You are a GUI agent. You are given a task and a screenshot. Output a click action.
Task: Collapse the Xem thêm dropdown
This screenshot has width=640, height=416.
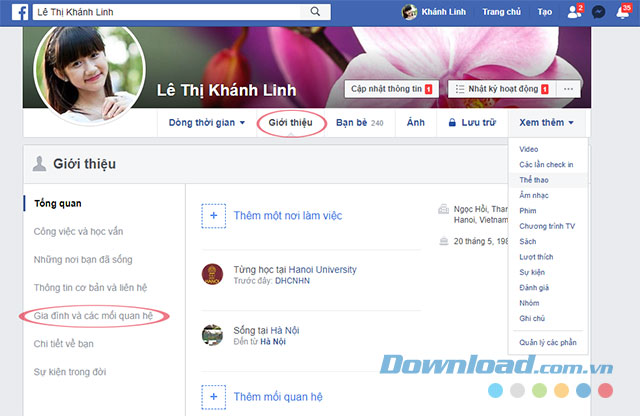(547, 122)
